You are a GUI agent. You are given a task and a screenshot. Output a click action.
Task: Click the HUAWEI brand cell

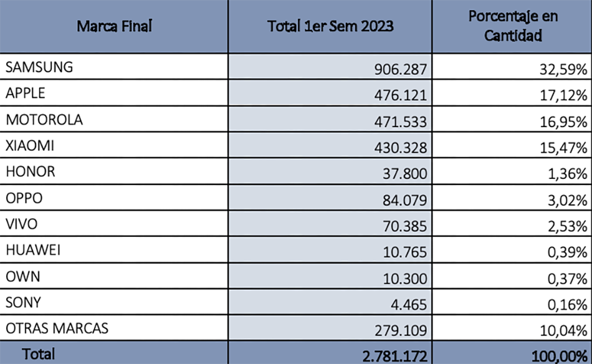point(114,250)
